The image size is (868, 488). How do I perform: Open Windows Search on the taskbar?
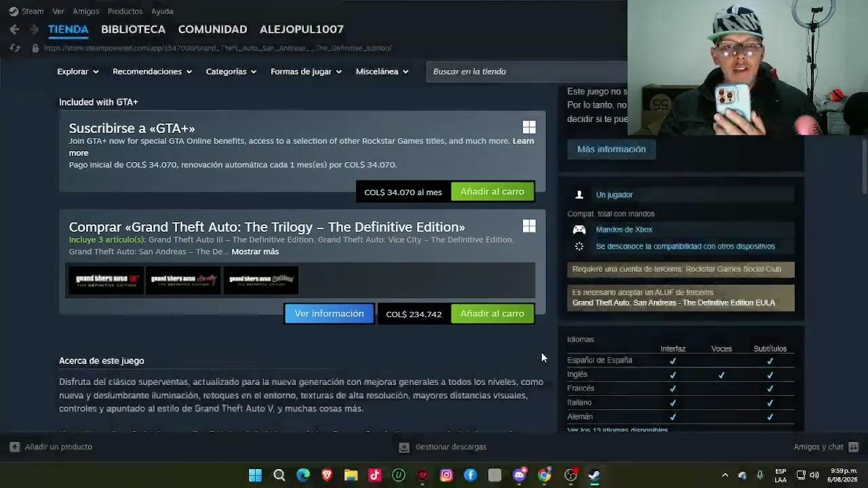[x=279, y=475]
